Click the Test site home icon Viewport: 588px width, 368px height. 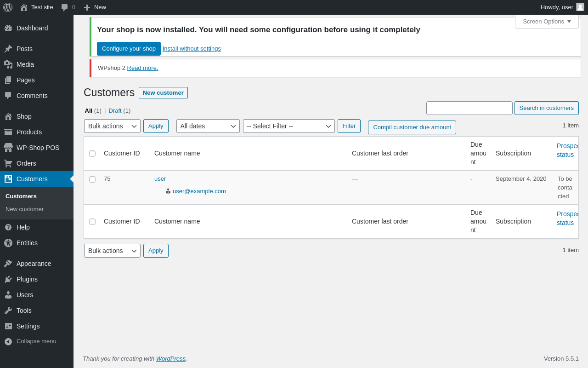click(24, 7)
